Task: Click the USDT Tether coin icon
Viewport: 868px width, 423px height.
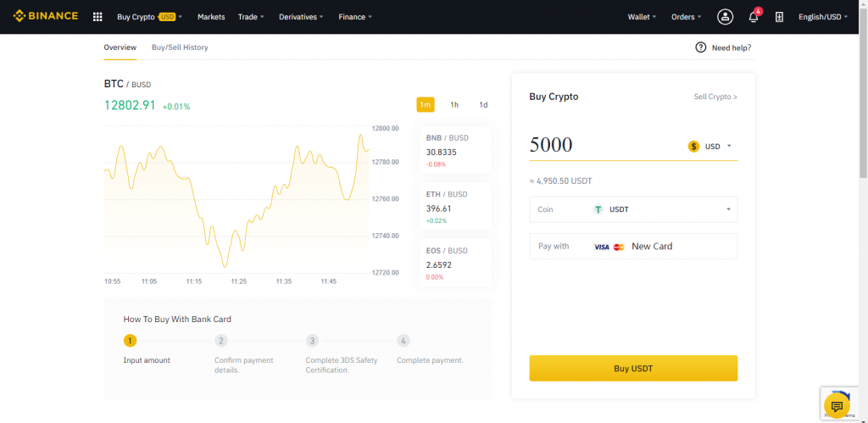Action: tap(598, 209)
